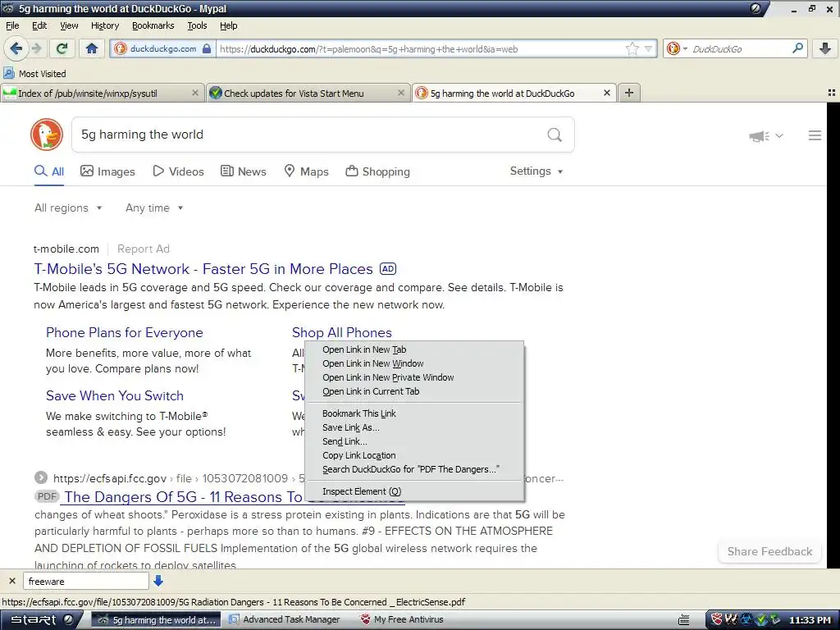
Task: Expand the Settings dropdown
Action: pyautogui.click(x=536, y=171)
